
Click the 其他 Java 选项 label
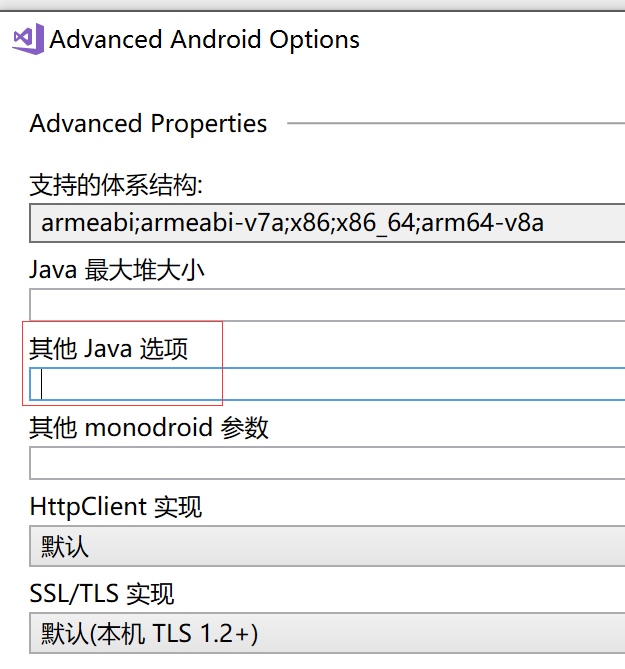tap(108, 349)
